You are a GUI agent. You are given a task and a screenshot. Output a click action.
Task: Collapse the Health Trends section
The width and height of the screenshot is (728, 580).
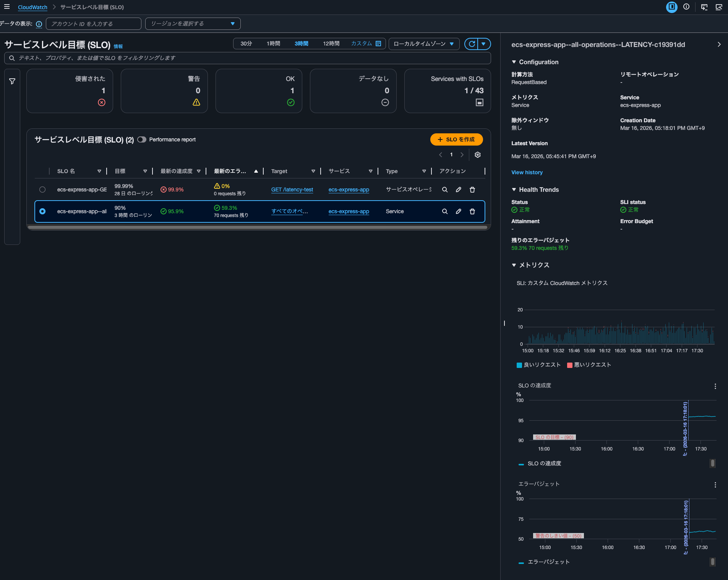pos(514,190)
